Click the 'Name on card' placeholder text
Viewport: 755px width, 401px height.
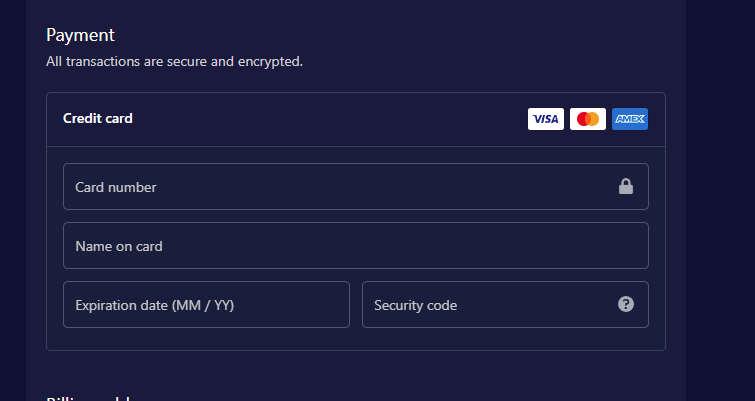[119, 246]
